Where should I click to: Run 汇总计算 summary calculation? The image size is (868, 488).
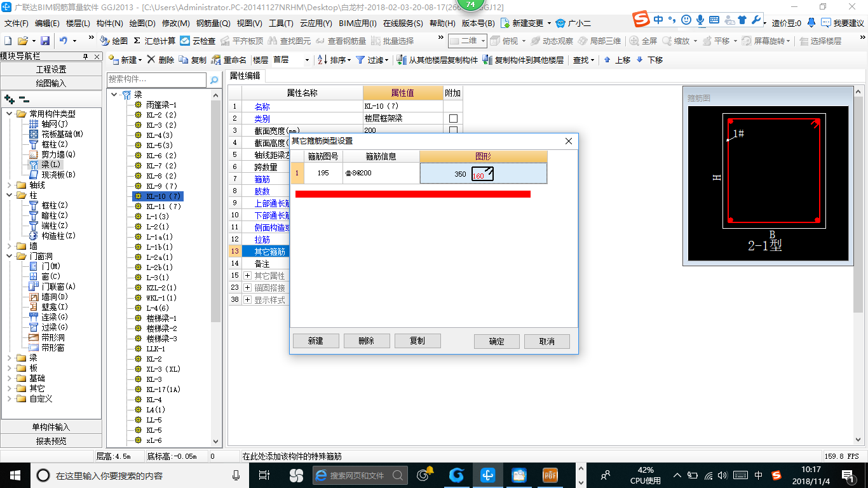click(154, 41)
